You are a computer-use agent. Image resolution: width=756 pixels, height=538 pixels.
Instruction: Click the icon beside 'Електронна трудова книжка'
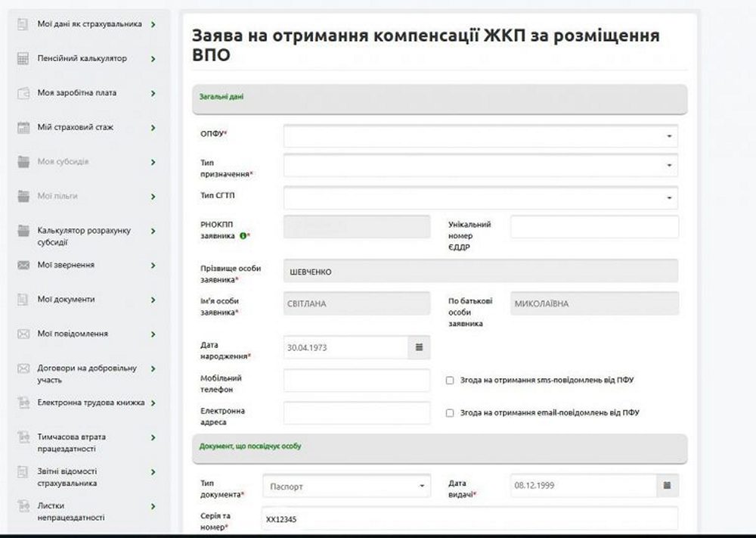tap(23, 403)
